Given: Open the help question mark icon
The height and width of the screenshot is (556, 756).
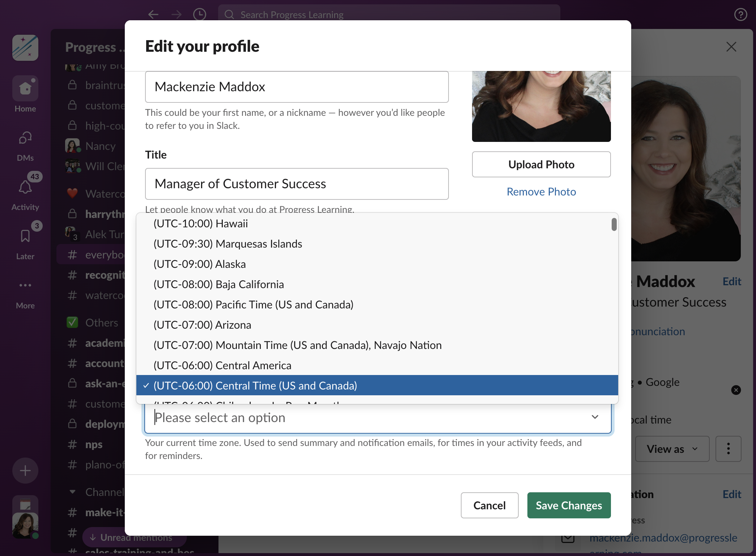Looking at the screenshot, I should (740, 14).
